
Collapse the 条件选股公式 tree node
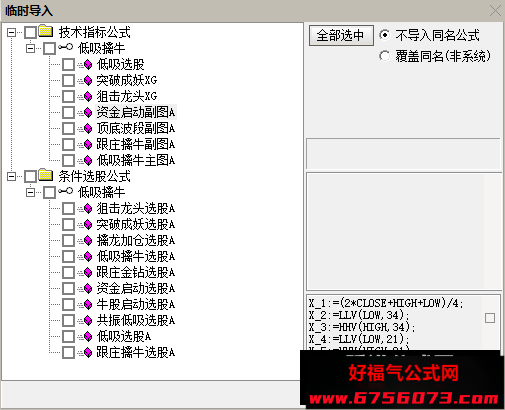click(11, 176)
